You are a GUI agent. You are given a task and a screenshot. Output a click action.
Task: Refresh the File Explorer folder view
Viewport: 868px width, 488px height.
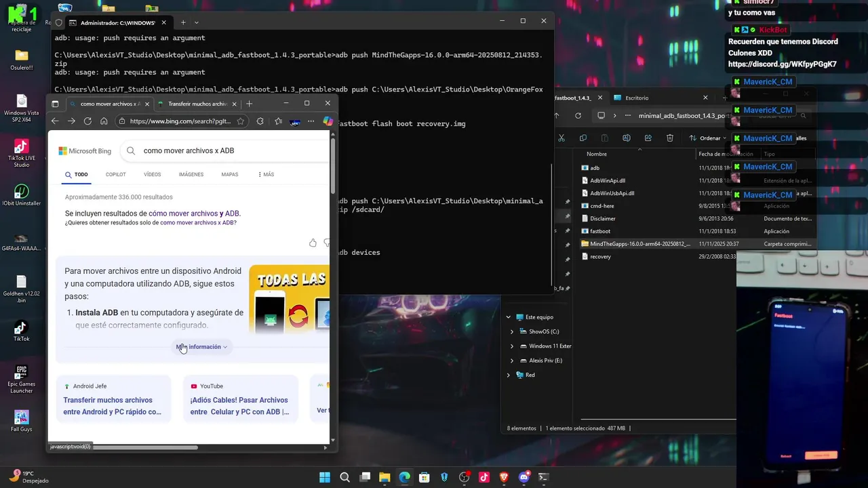point(578,115)
